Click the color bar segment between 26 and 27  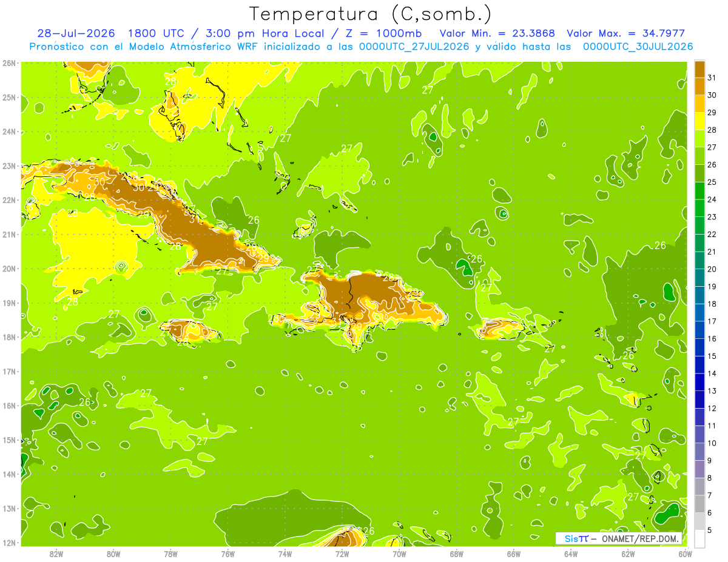coord(699,156)
